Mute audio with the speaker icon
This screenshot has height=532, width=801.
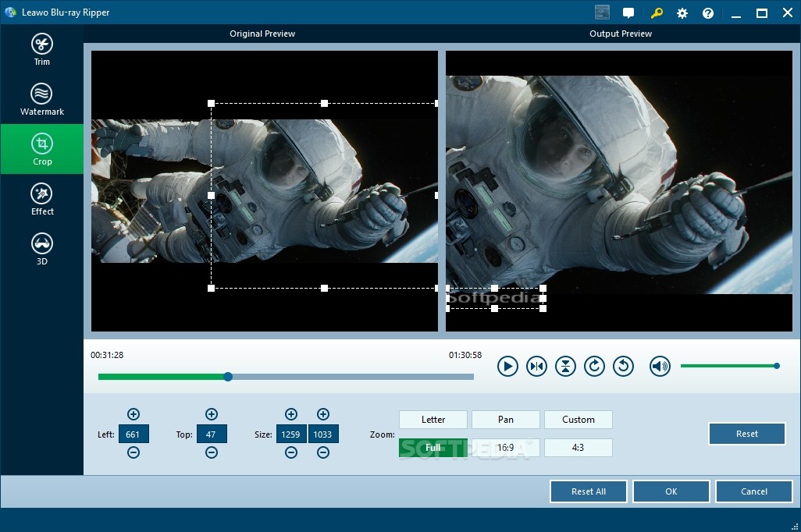(660, 366)
